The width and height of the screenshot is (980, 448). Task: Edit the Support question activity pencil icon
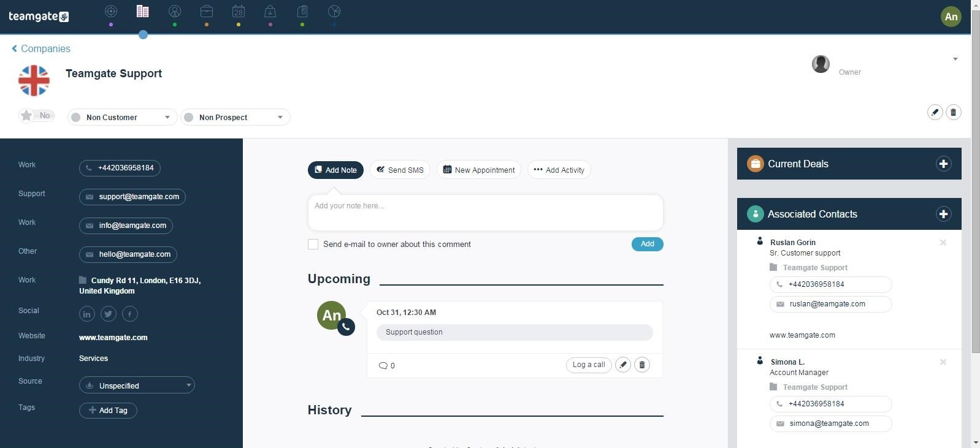coord(622,365)
